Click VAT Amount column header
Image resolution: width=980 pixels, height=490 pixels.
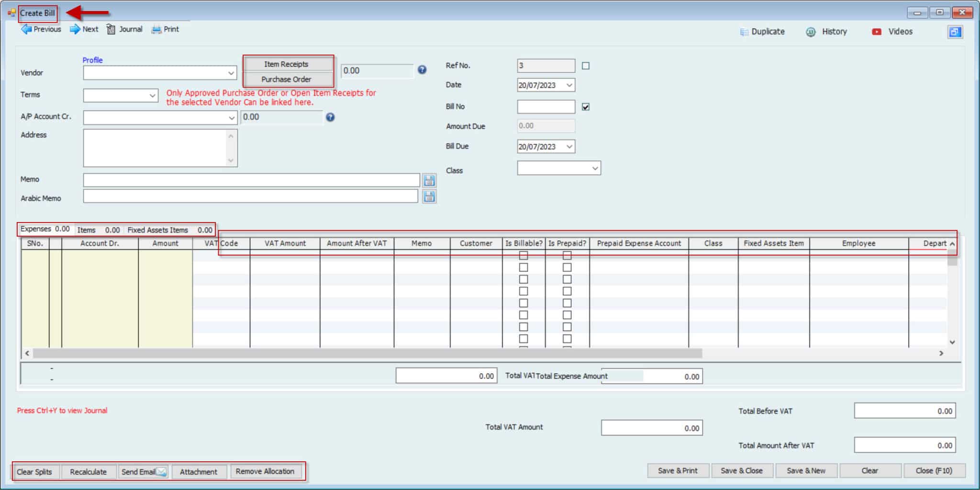coord(285,243)
